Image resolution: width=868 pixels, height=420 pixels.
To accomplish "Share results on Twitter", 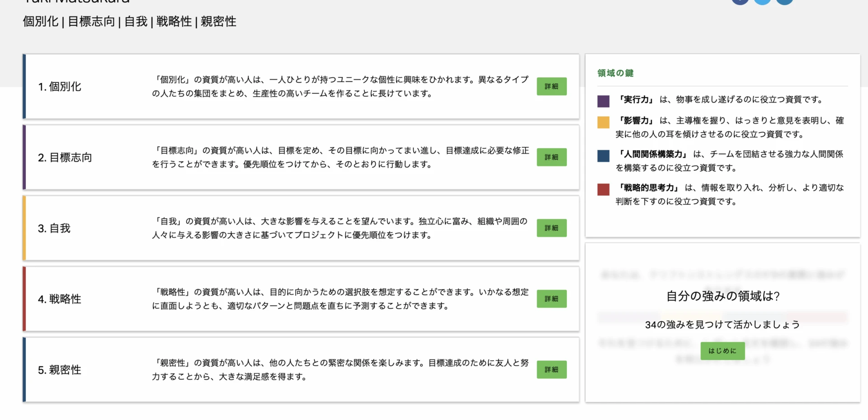I will 762,2.
